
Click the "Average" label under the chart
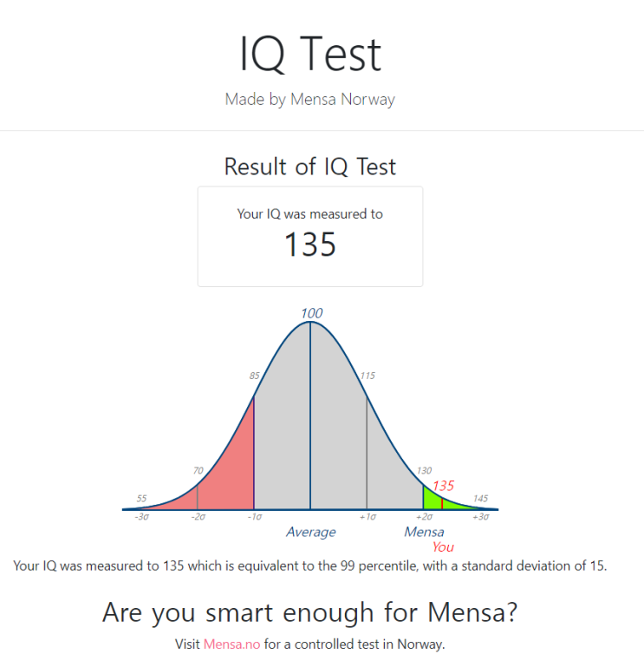pos(310,532)
